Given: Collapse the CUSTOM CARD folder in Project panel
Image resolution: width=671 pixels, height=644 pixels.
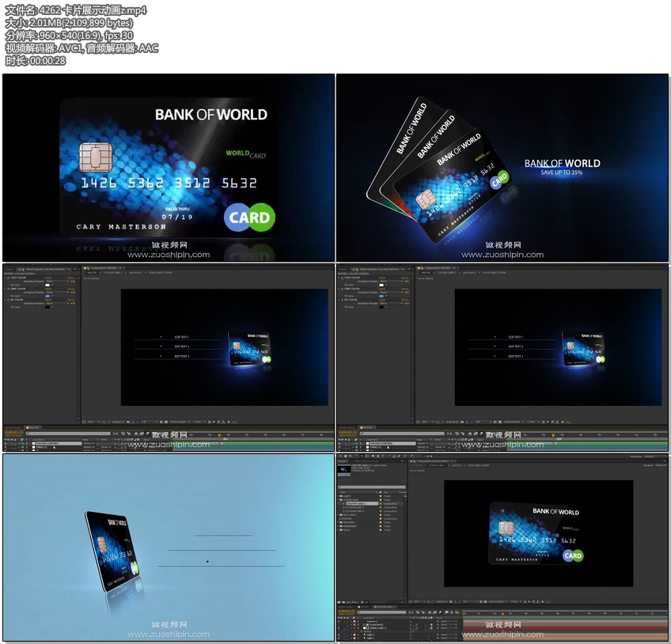Looking at the screenshot, I should coord(337,500).
